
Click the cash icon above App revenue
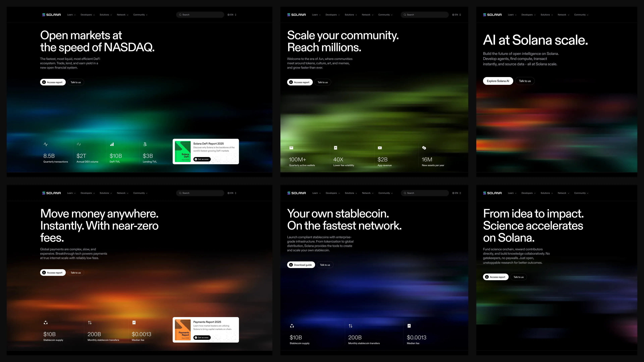tap(380, 148)
